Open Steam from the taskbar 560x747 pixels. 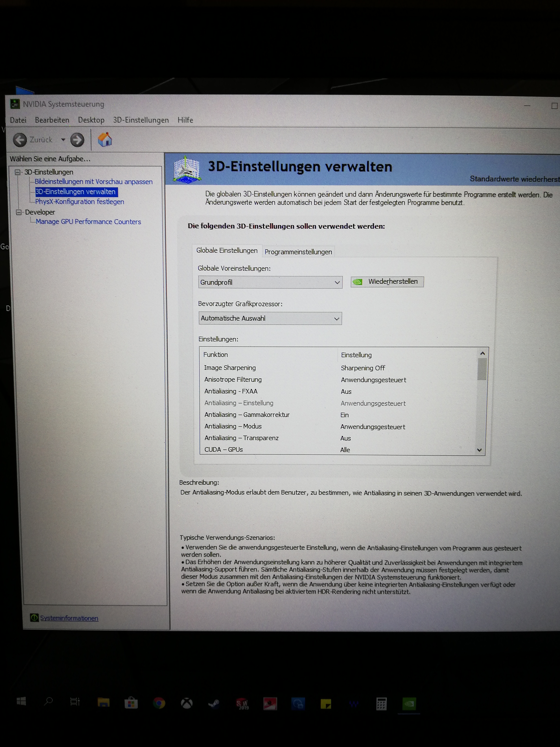pyautogui.click(x=214, y=703)
